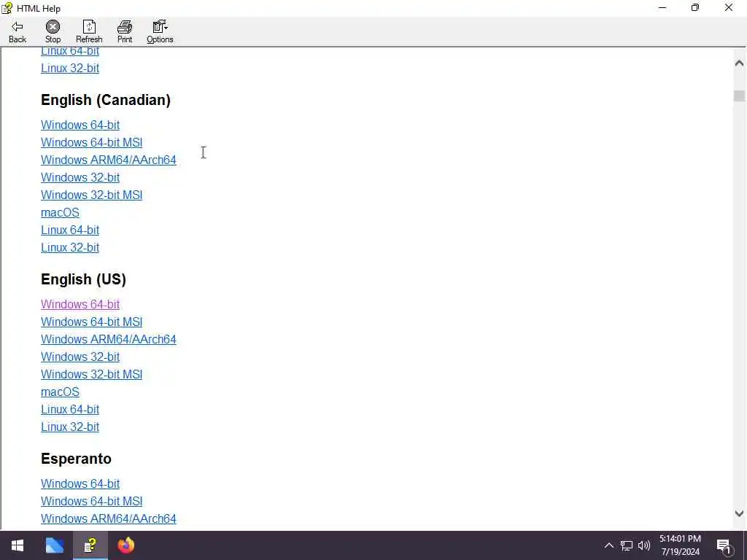Open English (US) Windows 32-bit MSI link
This screenshot has width=747, height=560.
tap(91, 374)
